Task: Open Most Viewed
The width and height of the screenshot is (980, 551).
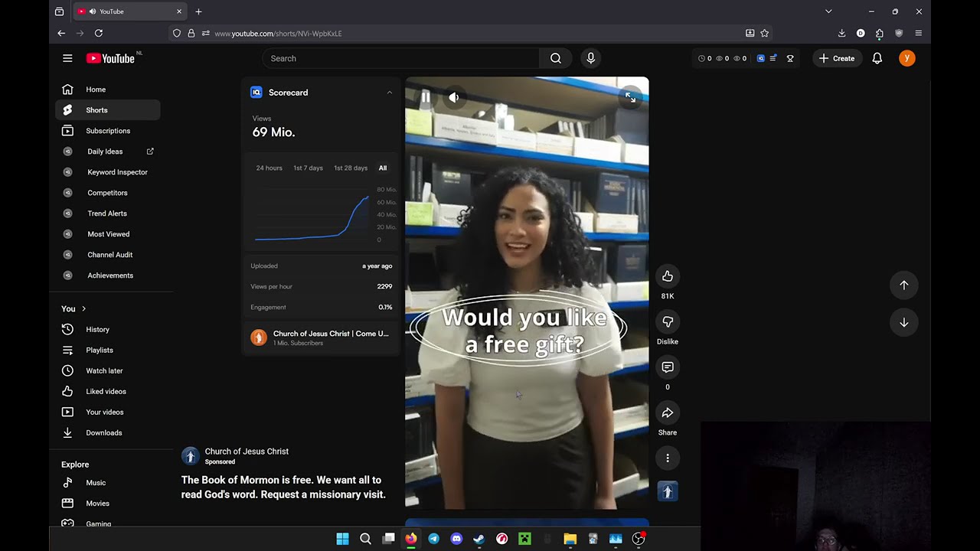Action: [107, 234]
